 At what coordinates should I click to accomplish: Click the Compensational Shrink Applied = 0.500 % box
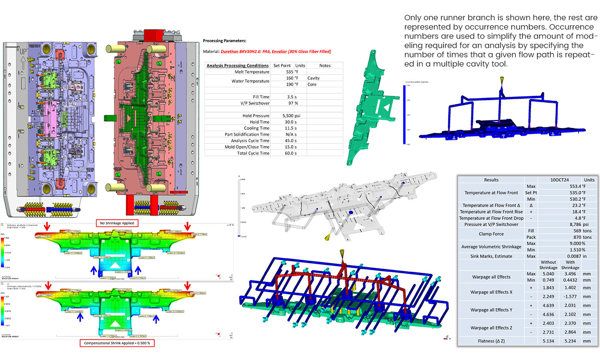[x=117, y=343]
